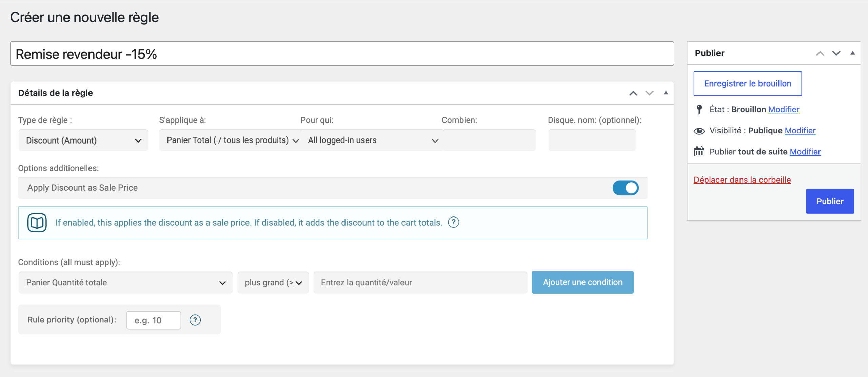Click Modifier link next to État
This screenshot has width=868, height=377.
click(x=784, y=109)
